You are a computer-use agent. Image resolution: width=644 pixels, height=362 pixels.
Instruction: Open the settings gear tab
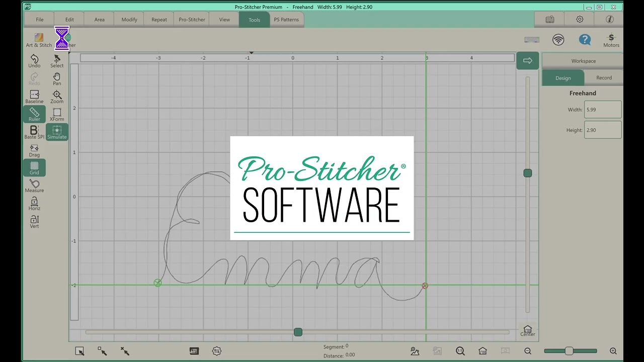point(580,20)
